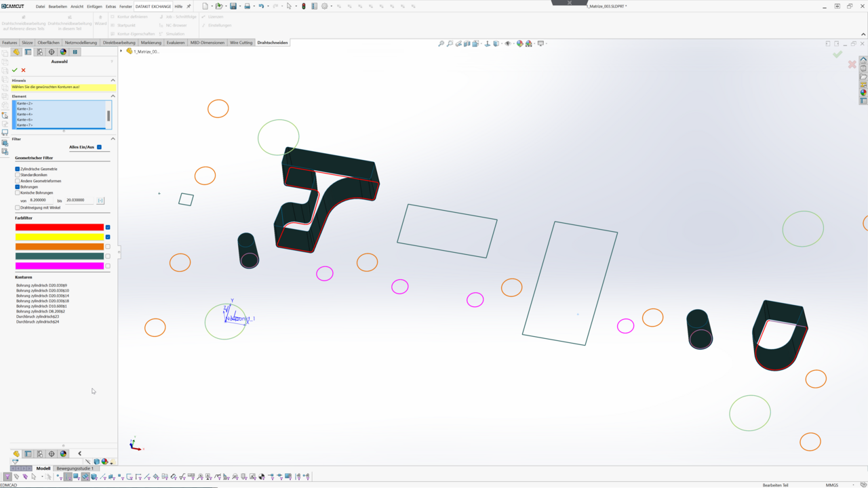Image resolution: width=868 pixels, height=488 pixels.
Task: Enable the Standardkoniken checkbox
Action: point(18,175)
